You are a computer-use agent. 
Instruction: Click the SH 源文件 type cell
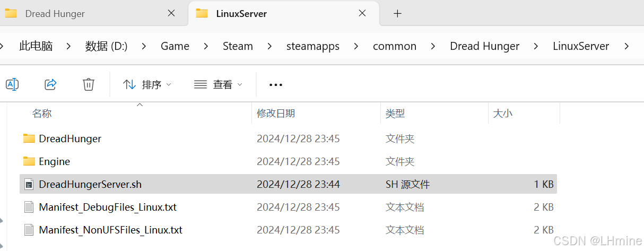pyautogui.click(x=407, y=184)
